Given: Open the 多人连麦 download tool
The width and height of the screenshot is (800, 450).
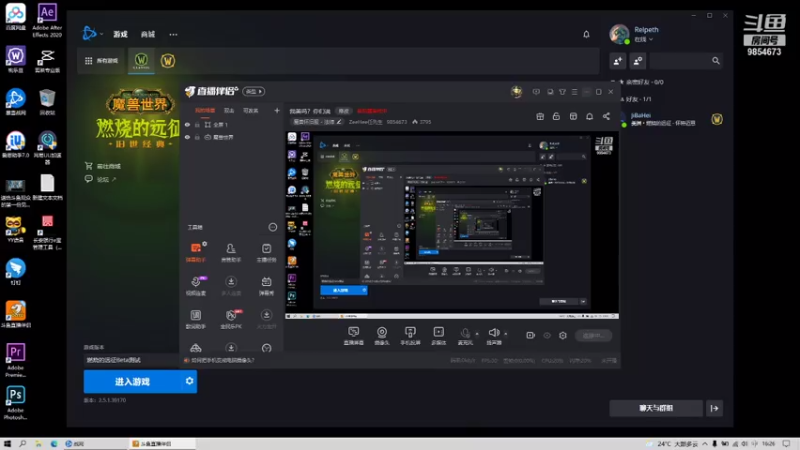Looking at the screenshot, I should click(x=231, y=286).
